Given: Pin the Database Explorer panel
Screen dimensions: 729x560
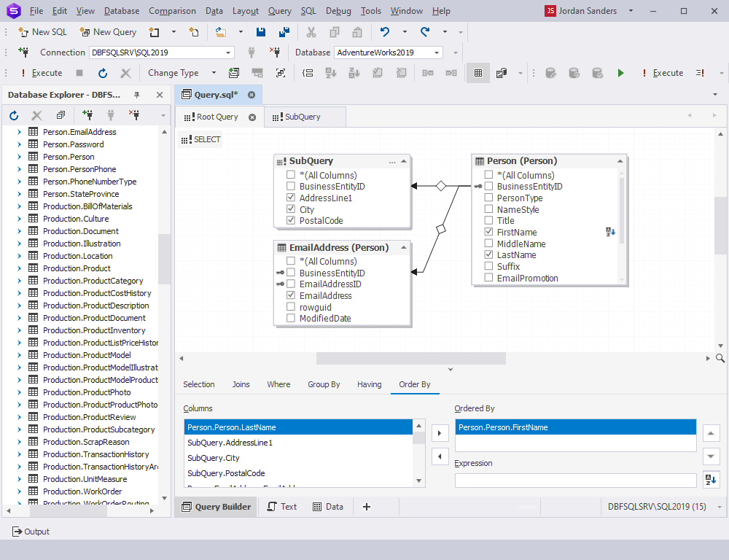Looking at the screenshot, I should 136,95.
